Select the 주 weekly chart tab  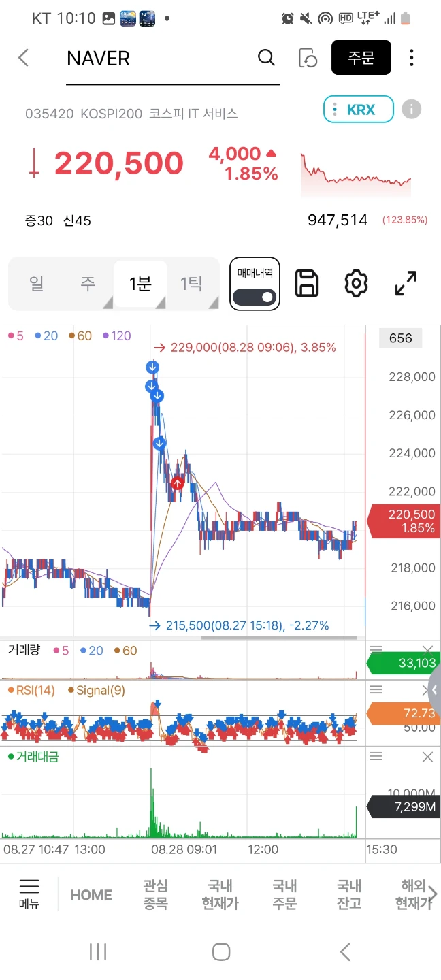coord(88,284)
